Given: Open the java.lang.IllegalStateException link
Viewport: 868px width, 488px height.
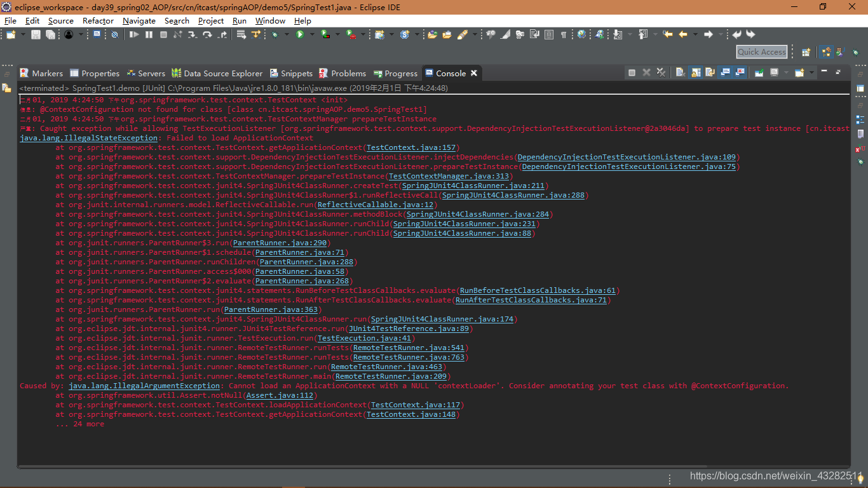Looking at the screenshot, I should point(89,138).
